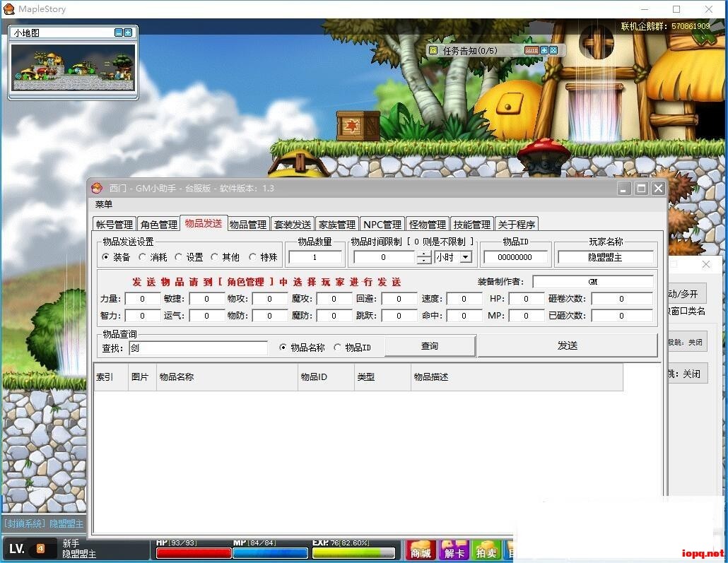Screen dimensions: 728x563
Task: Switch to the NPC管理 tab
Action: tap(382, 224)
